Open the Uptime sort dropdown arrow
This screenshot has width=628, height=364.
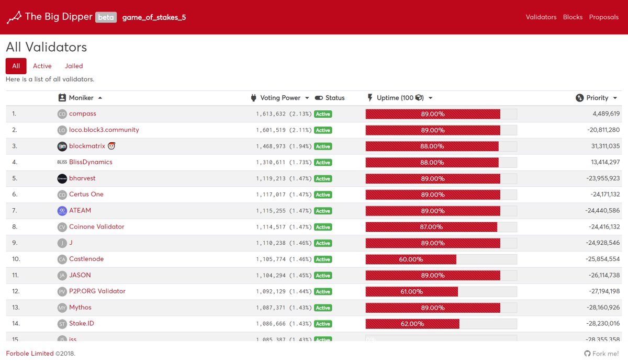[430, 98]
